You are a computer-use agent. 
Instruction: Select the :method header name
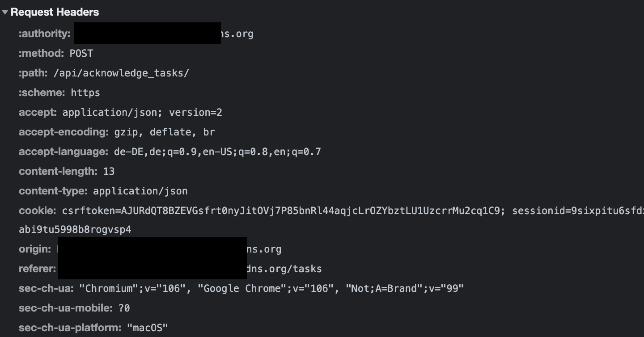point(41,53)
